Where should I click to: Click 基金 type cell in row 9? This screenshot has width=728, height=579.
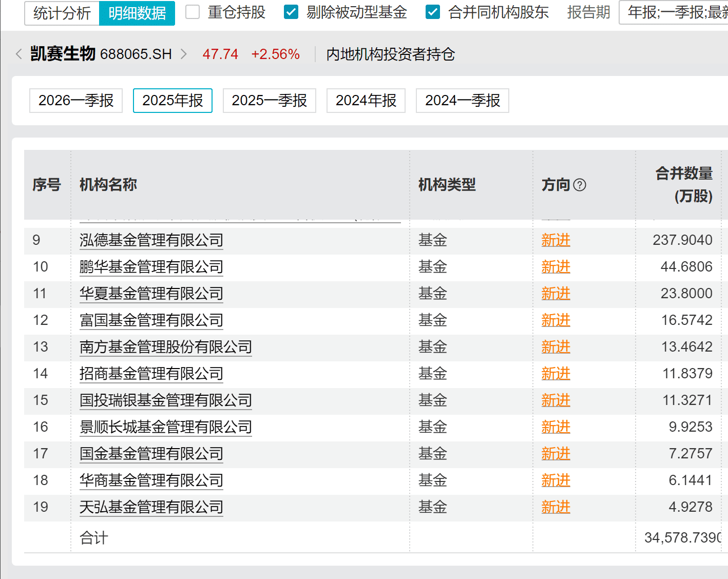433,240
